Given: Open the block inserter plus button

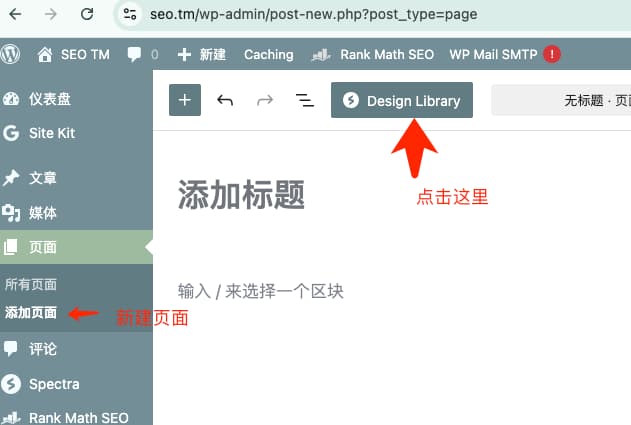Looking at the screenshot, I should (x=185, y=100).
